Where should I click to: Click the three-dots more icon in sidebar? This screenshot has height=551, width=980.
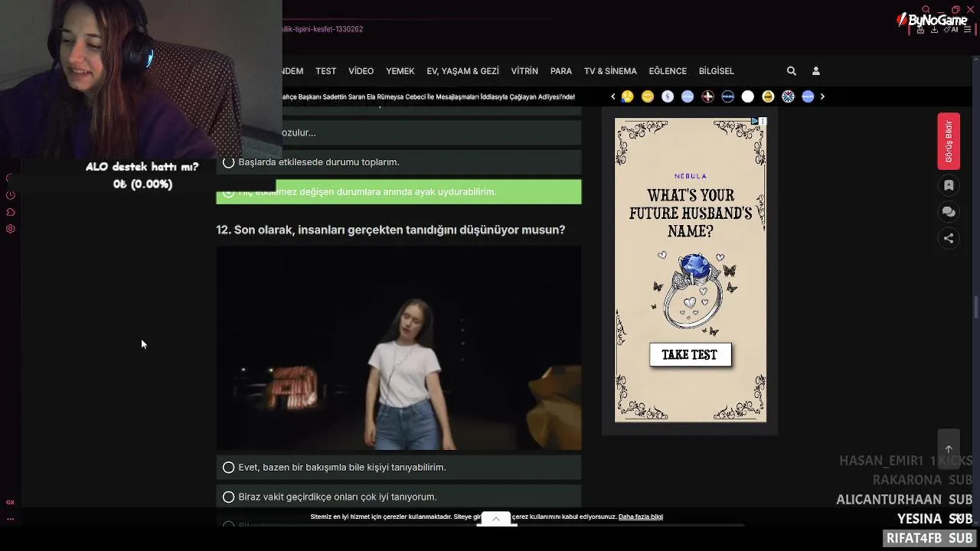pos(10,519)
